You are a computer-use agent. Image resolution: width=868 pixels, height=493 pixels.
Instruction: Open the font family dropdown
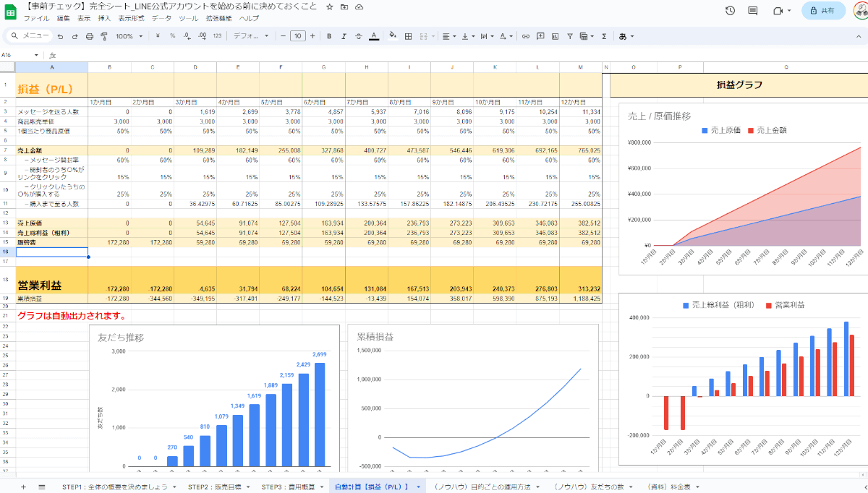pyautogui.click(x=250, y=36)
